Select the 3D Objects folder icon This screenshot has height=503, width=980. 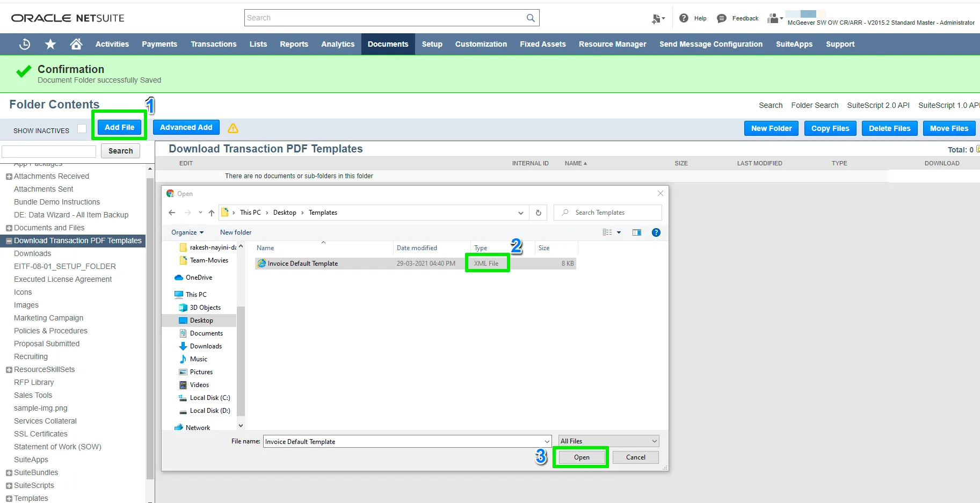click(x=183, y=308)
